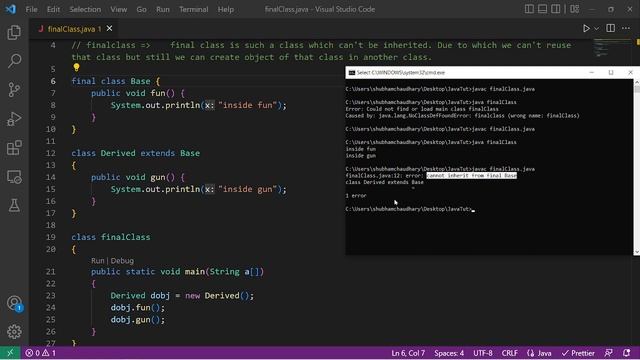Viewport: 640px width, 360px height.
Task: Click '1 error' text in cmd window
Action: 356,196
